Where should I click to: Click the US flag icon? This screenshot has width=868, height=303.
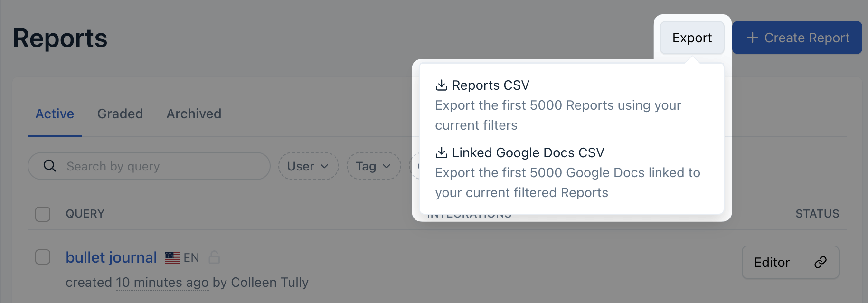[172, 257]
